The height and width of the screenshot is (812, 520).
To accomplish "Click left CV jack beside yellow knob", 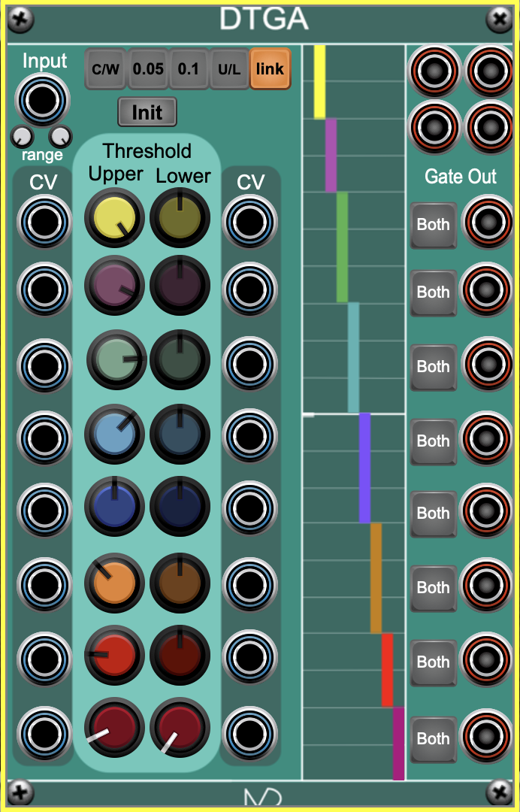I will tap(44, 222).
